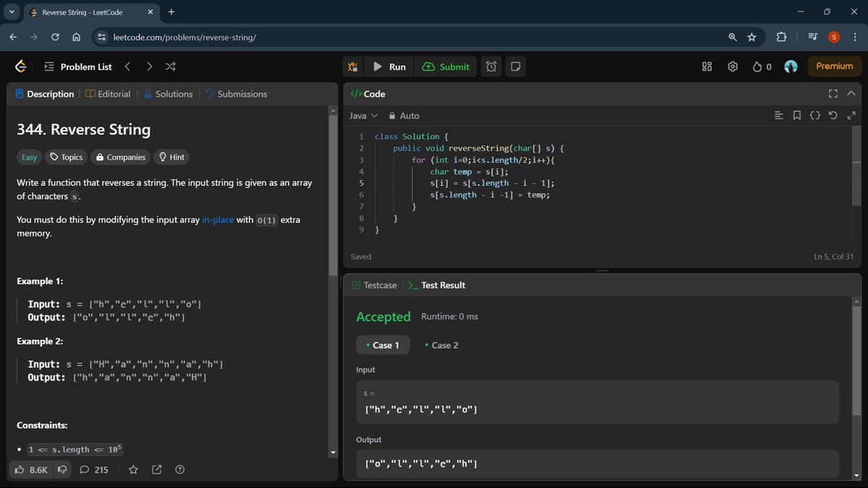The height and width of the screenshot is (488, 868).
Task: Open the debugger bug icon
Action: (353, 67)
